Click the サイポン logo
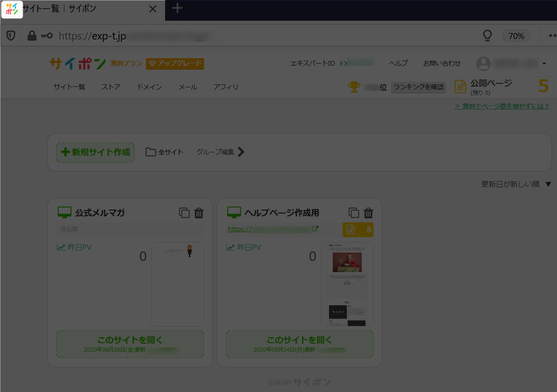Image resolution: width=557 pixels, height=392 pixels. click(78, 64)
